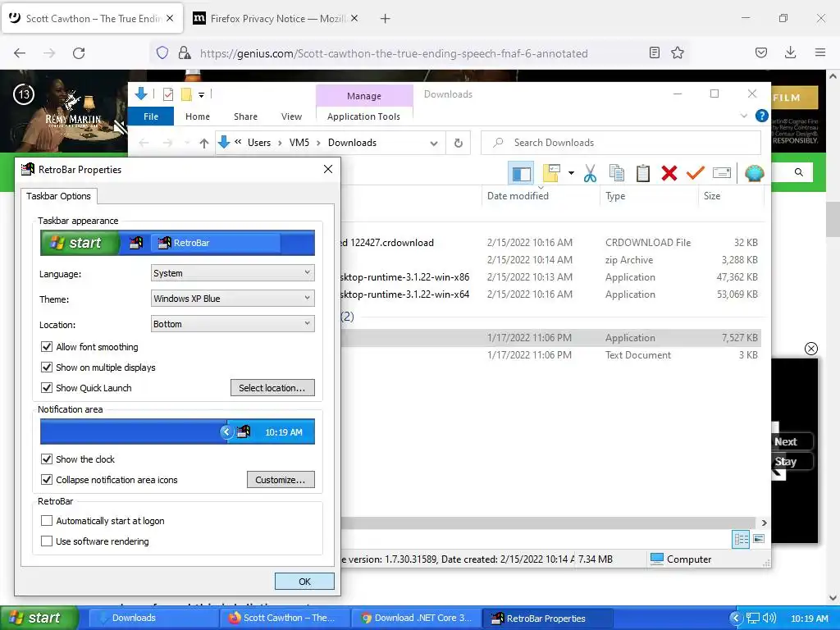Open the Theme dropdown showing Windows XP Blue
840x630 pixels.
click(x=232, y=299)
